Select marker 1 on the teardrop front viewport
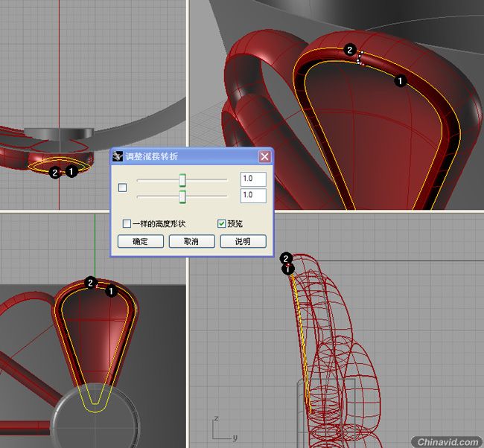This screenshot has width=484, height=448. [111, 291]
